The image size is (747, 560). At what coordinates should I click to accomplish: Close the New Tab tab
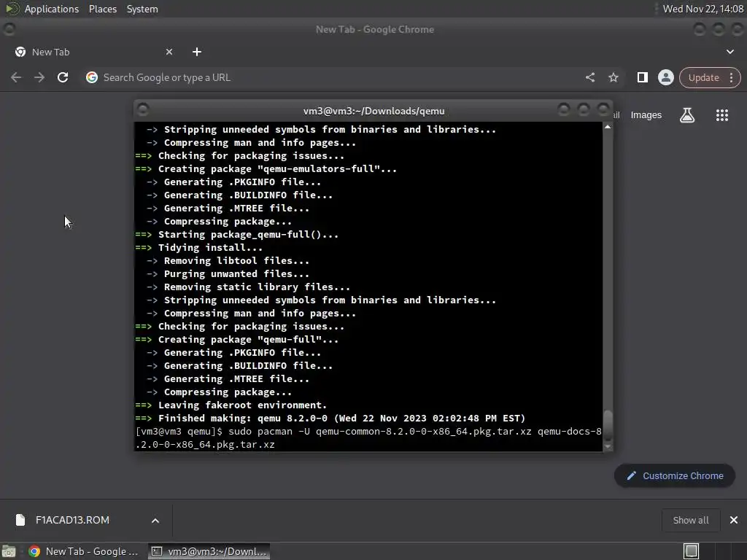click(169, 52)
